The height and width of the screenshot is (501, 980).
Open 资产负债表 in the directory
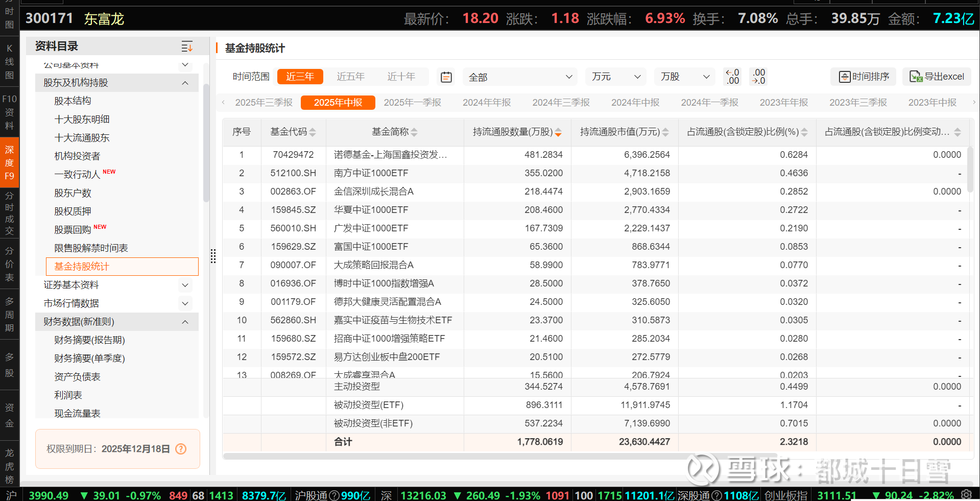coord(77,377)
